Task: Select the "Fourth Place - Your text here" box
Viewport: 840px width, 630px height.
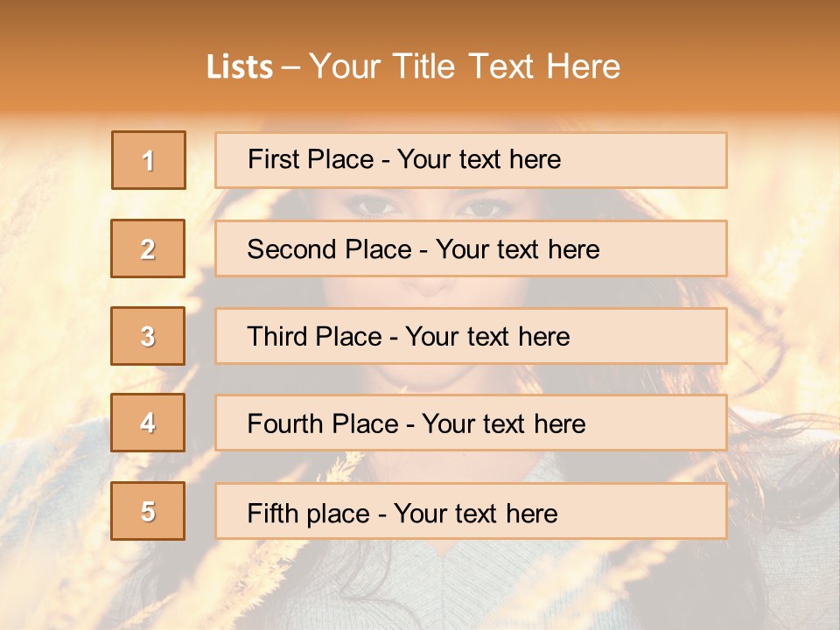Action: [471, 423]
